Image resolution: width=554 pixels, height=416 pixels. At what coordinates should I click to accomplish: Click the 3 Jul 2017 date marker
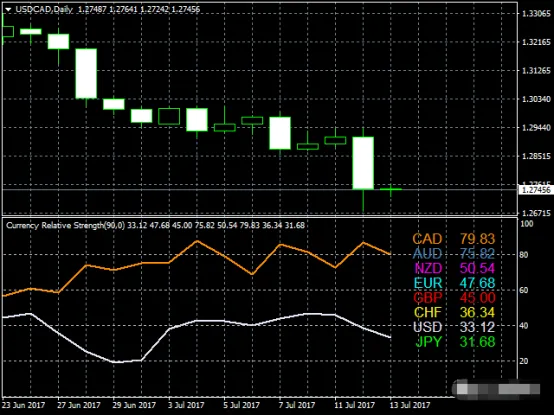[186, 405]
